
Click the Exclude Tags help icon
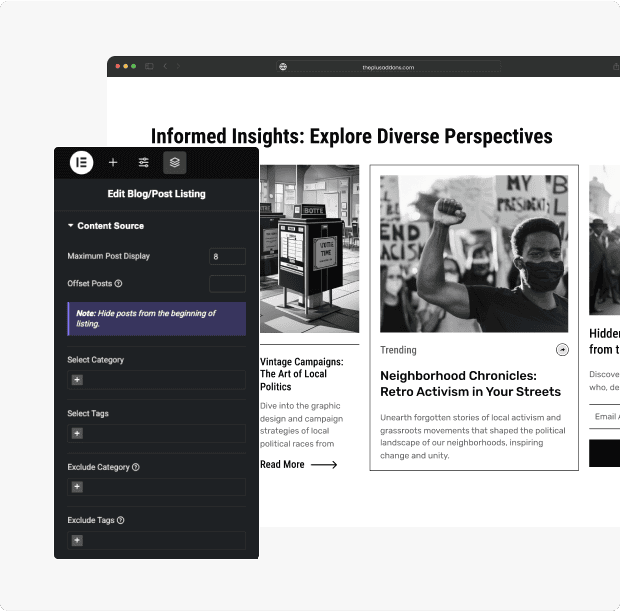point(120,520)
